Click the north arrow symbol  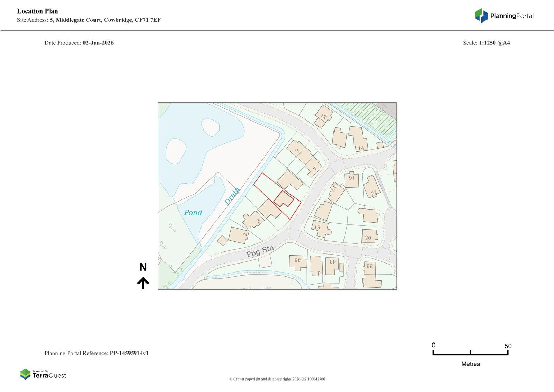coord(143,283)
